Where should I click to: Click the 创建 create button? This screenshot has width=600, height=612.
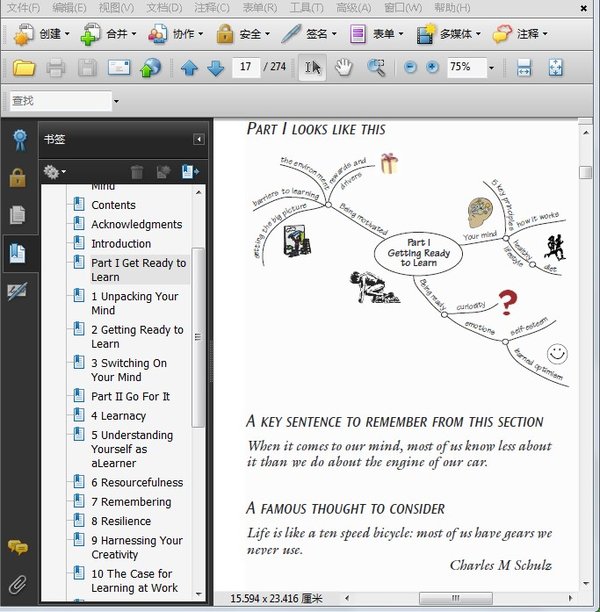pos(41,33)
